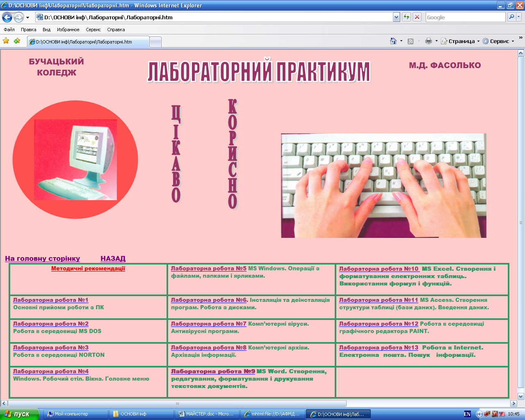Open Лабораторна робота №3 link
The width and height of the screenshot is (525, 420).
(51, 347)
